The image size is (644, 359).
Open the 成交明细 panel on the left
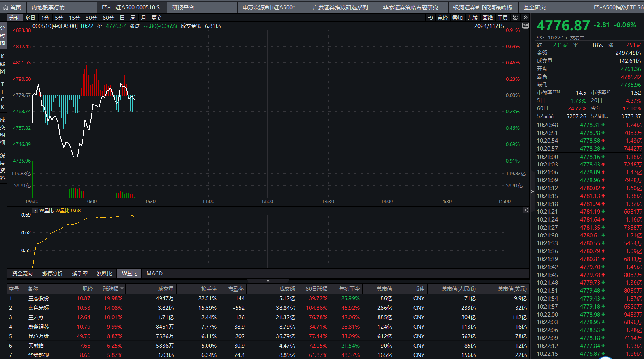(x=3, y=130)
